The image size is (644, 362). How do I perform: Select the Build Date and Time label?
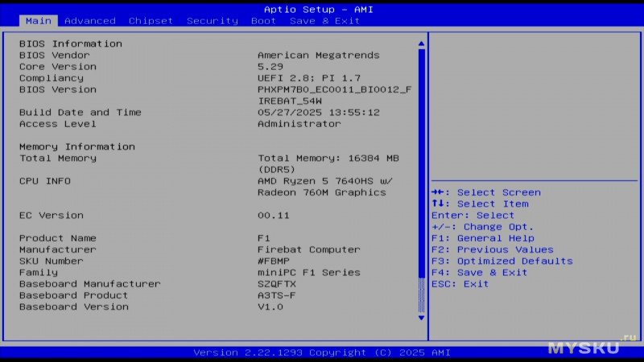[80, 113]
